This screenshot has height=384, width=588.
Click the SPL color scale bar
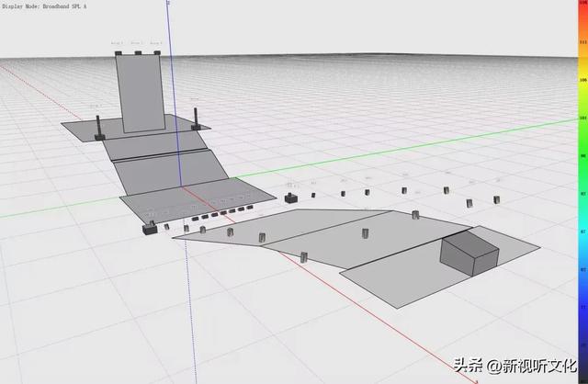coord(582,192)
